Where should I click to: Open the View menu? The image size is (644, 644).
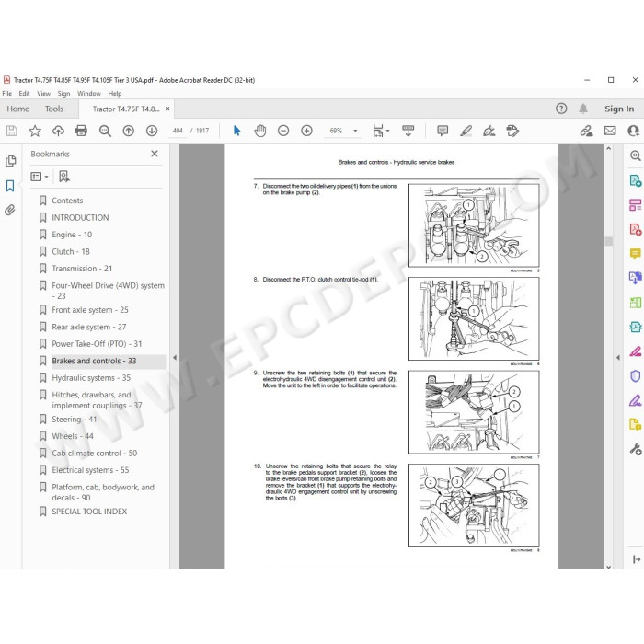[x=43, y=94]
